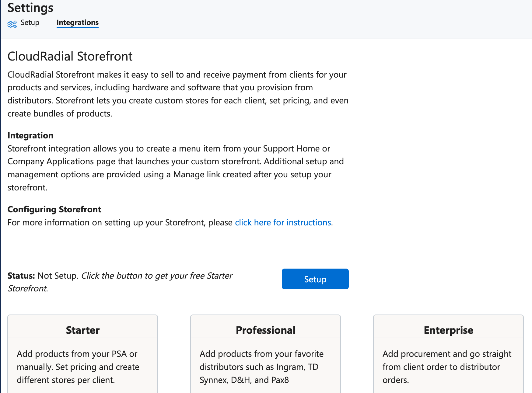Click the CloudRadial Storefront heading

(x=70, y=56)
